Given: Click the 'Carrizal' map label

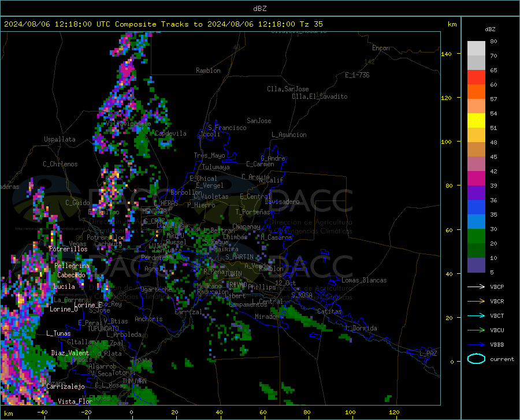Looking at the screenshot, I should 188,312.
